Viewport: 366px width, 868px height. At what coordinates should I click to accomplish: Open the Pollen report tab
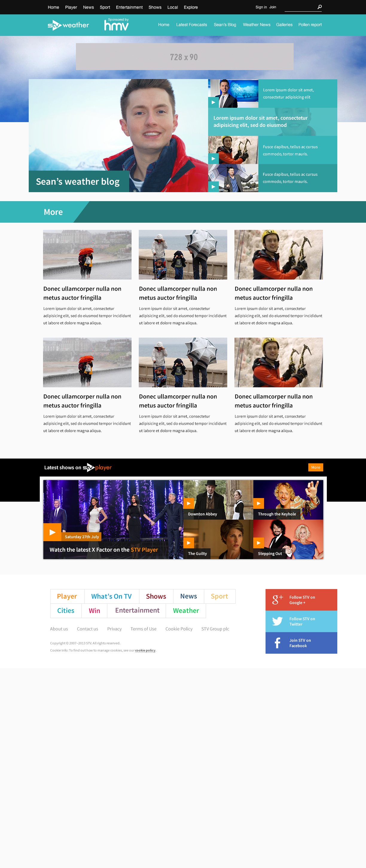310,25
